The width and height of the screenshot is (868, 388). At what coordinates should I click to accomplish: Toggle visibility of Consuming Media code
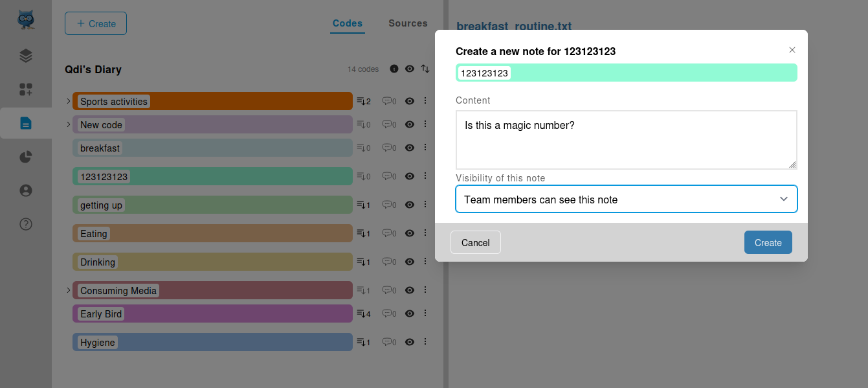410,290
